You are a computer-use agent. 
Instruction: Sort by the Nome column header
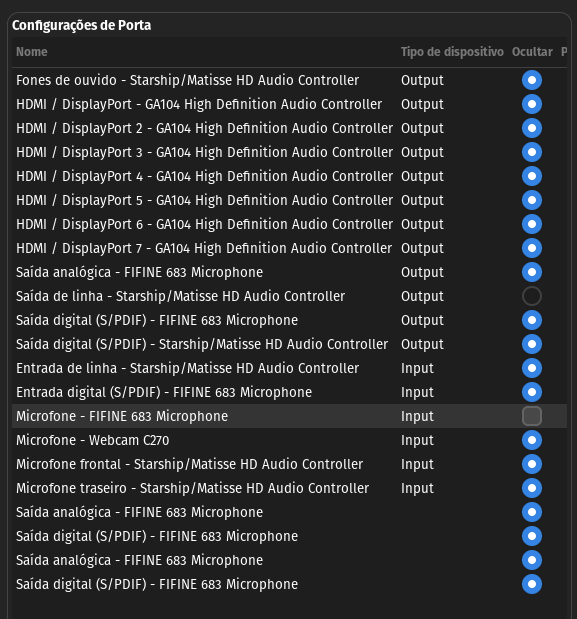[x=32, y=52]
